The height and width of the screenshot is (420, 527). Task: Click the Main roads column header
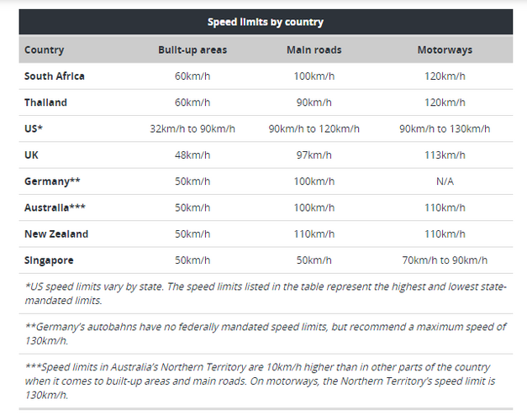[314, 50]
